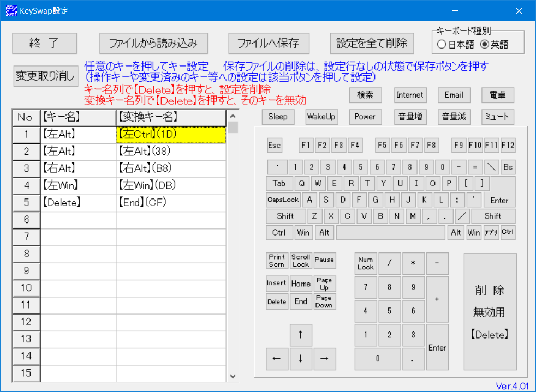Viewport: 536px width, 392px height.
Task: Click the 検索 media key button
Action: coord(365,95)
